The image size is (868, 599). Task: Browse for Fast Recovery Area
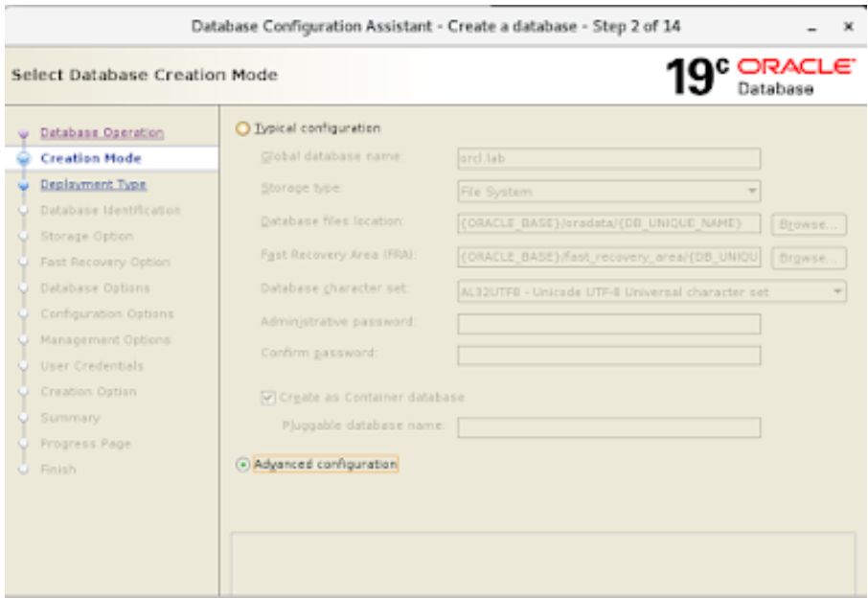tap(809, 258)
